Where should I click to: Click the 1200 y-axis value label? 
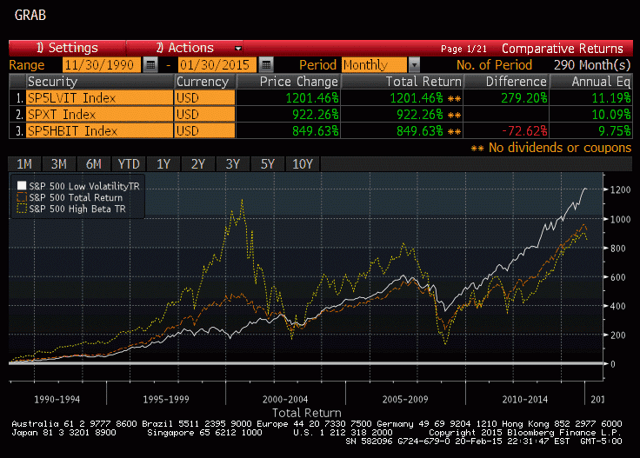(620, 190)
